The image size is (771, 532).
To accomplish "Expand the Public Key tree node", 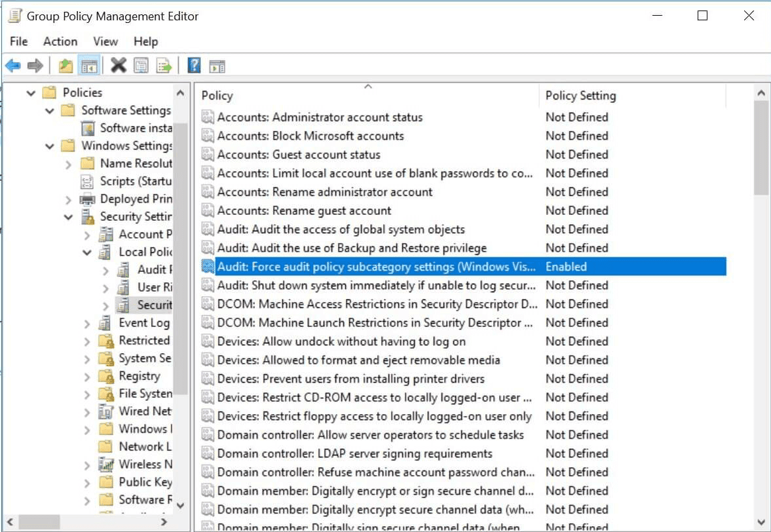I will point(87,483).
